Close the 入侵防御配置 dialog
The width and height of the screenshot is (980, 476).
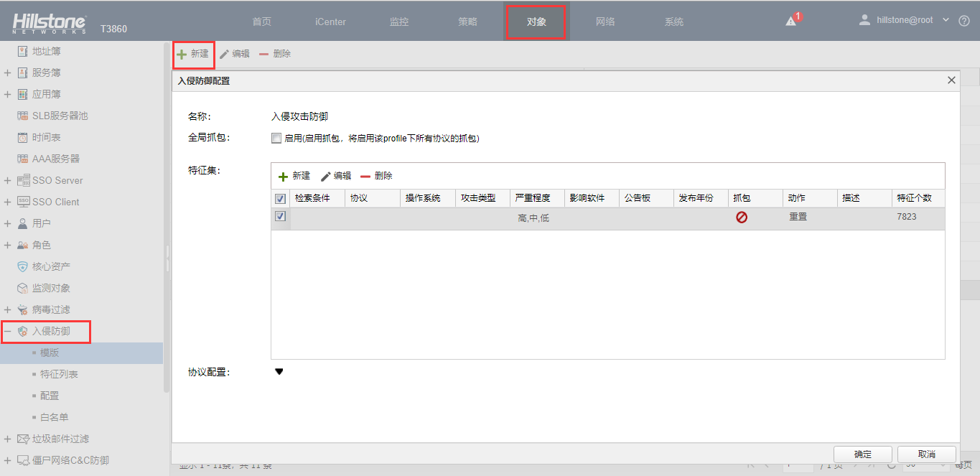click(x=952, y=80)
